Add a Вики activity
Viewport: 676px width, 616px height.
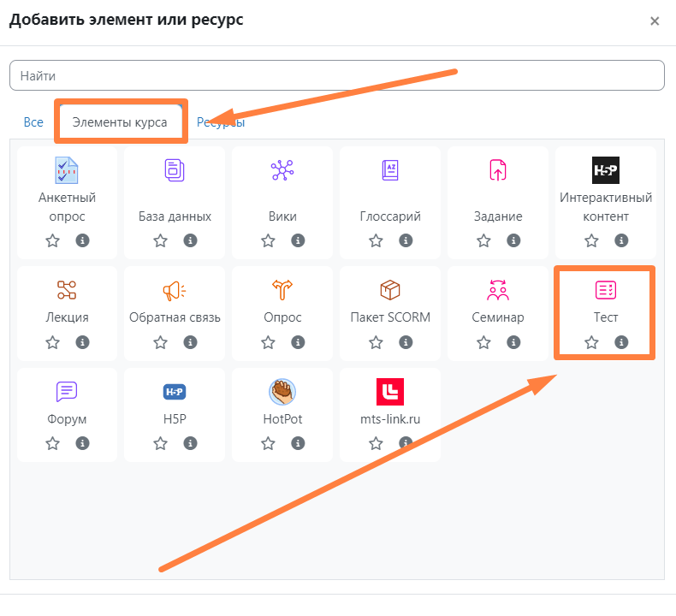click(282, 170)
